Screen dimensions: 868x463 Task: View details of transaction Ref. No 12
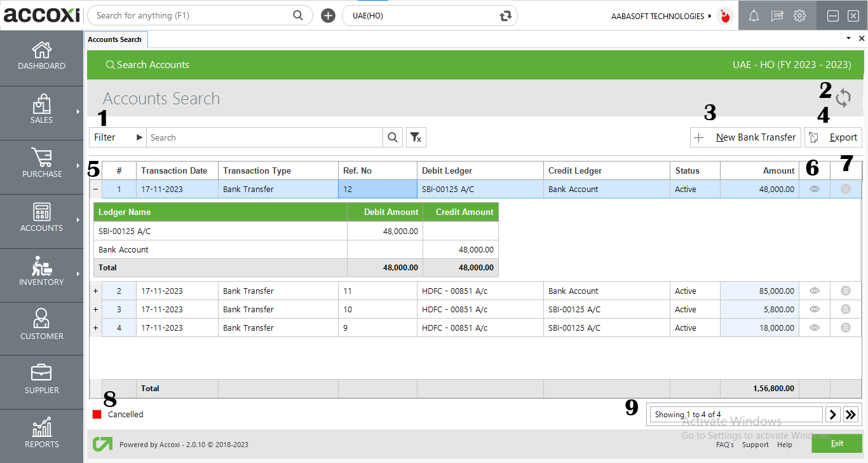[x=814, y=189]
